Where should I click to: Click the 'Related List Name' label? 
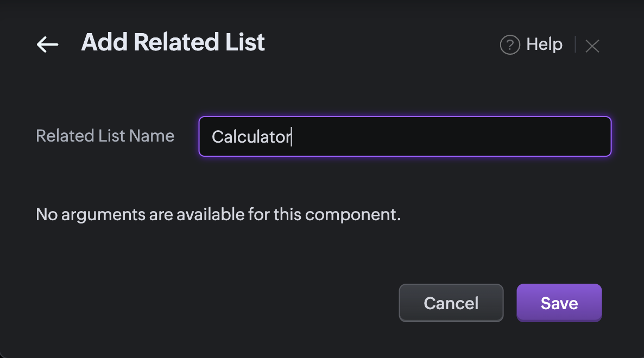(105, 136)
